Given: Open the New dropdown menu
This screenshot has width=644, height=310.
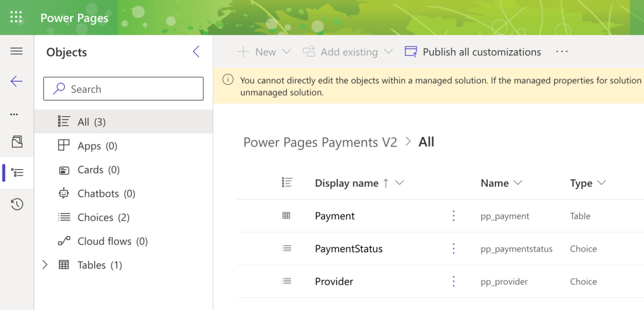Looking at the screenshot, I should (x=264, y=52).
